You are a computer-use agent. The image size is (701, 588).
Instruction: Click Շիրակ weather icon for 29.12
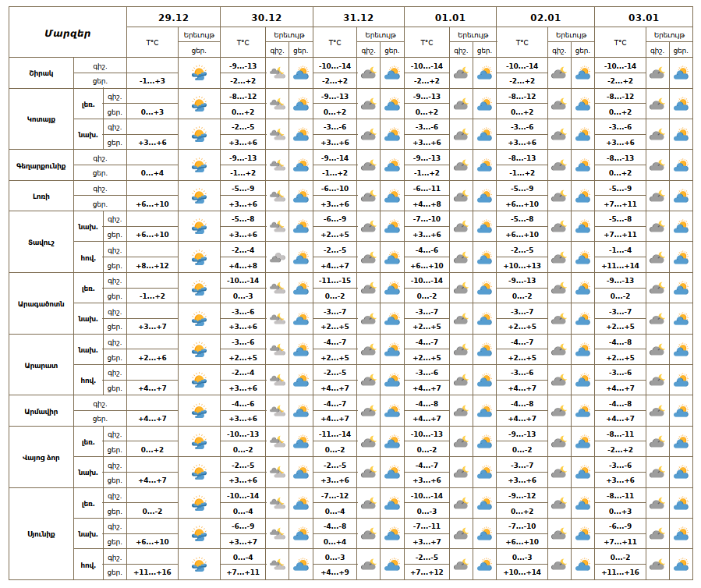199,73
